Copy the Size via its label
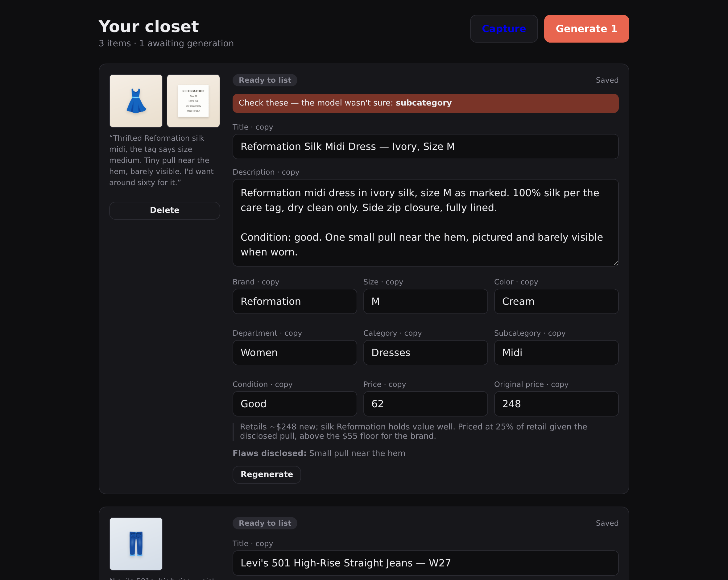The height and width of the screenshot is (580, 728). click(383, 282)
